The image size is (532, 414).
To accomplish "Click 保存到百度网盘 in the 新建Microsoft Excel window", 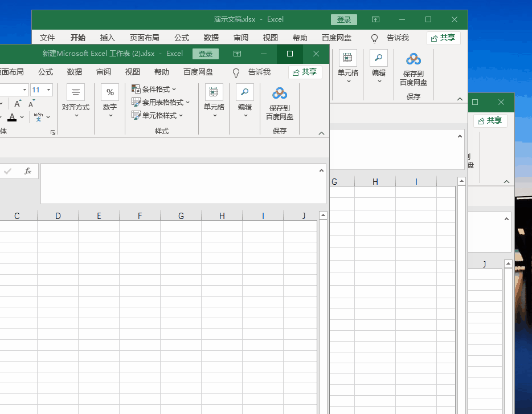I will pos(280,103).
